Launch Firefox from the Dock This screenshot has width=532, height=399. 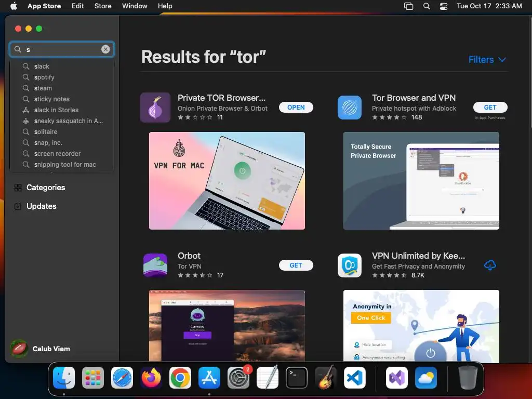pos(151,378)
